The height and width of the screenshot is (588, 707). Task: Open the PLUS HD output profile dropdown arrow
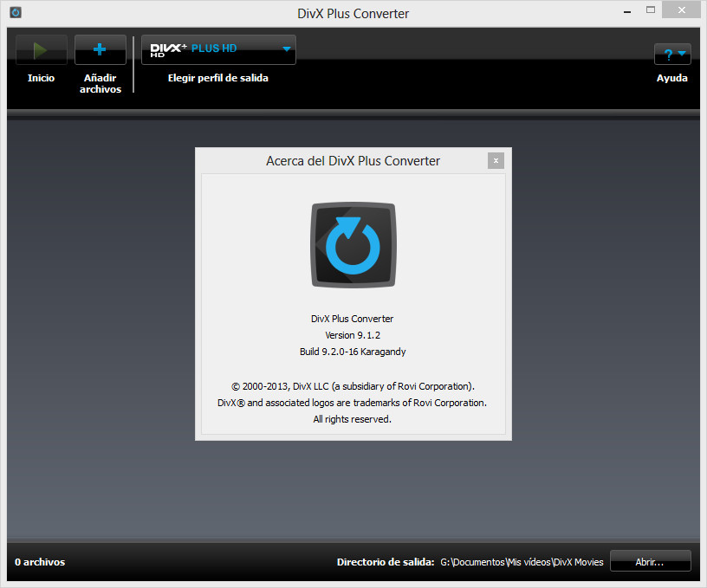click(x=286, y=49)
